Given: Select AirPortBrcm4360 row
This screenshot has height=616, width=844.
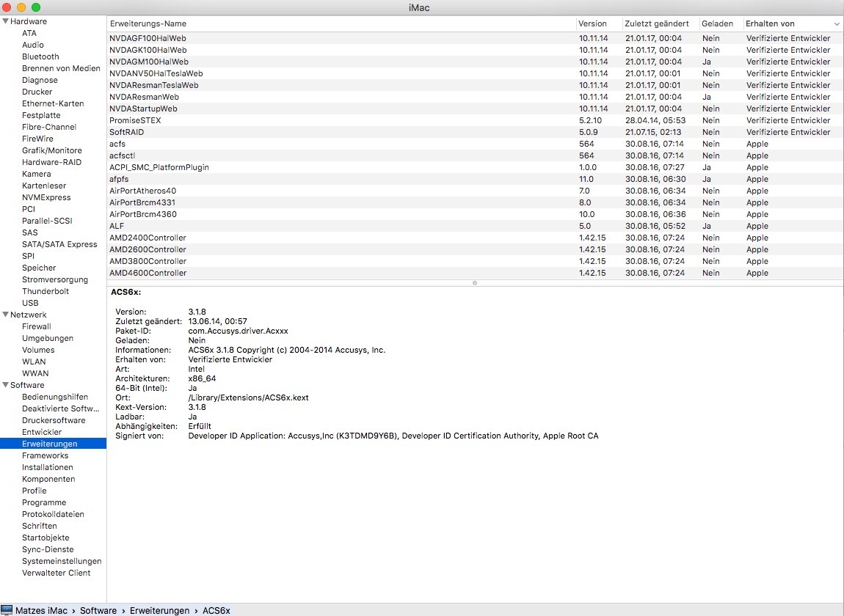Looking at the screenshot, I should click(x=476, y=214).
